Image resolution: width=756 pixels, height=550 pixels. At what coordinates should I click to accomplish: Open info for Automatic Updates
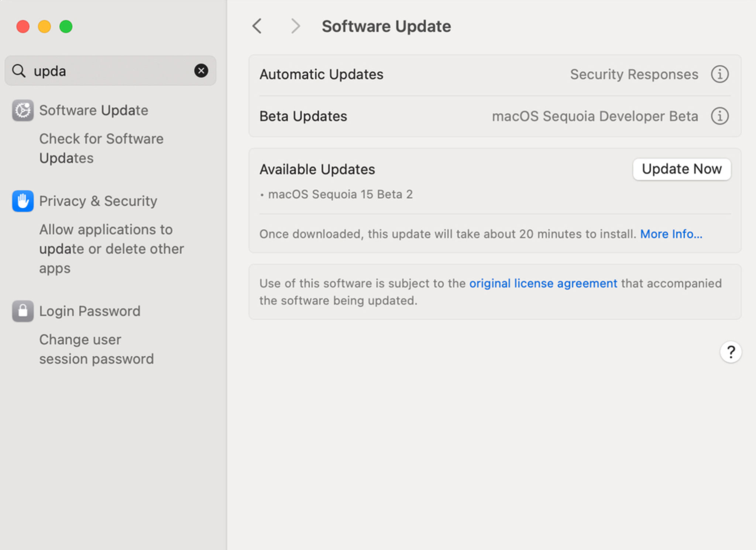[x=719, y=74]
